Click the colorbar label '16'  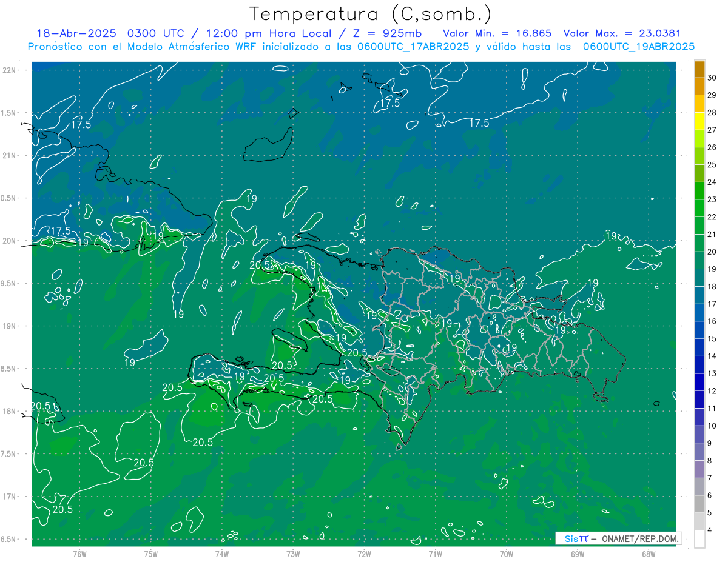712,321
